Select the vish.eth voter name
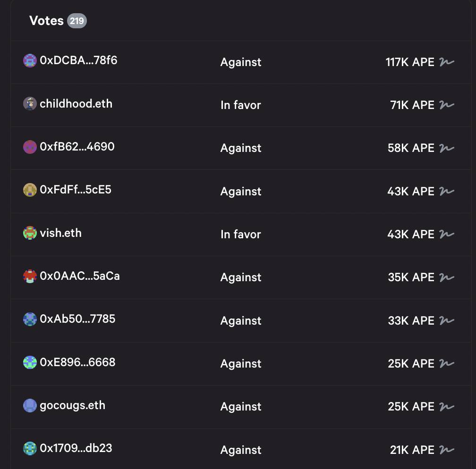The image size is (476, 469). (x=60, y=233)
